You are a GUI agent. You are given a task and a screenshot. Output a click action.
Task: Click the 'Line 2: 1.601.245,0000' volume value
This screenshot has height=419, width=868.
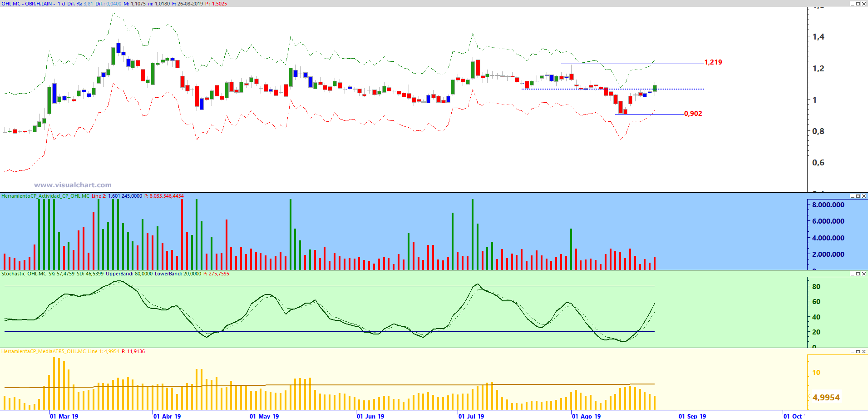coord(117,196)
